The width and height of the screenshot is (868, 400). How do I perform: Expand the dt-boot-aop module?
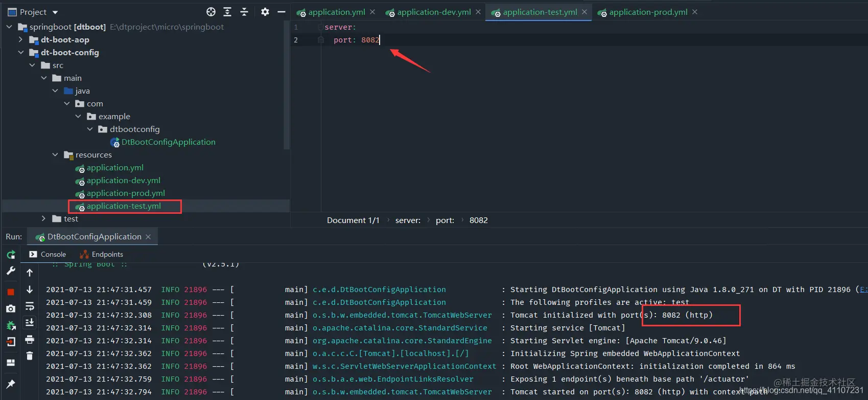coord(20,39)
